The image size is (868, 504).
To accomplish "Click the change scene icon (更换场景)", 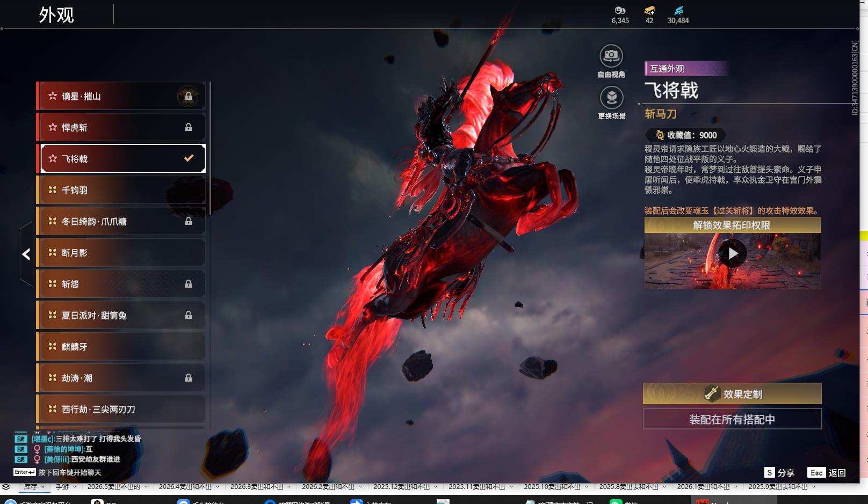I will click(611, 98).
